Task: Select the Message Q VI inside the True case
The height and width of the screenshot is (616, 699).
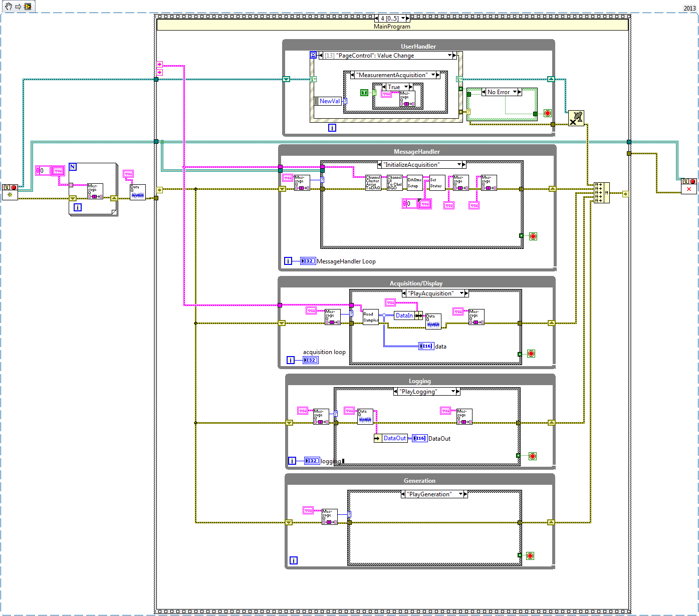Action: [x=407, y=99]
